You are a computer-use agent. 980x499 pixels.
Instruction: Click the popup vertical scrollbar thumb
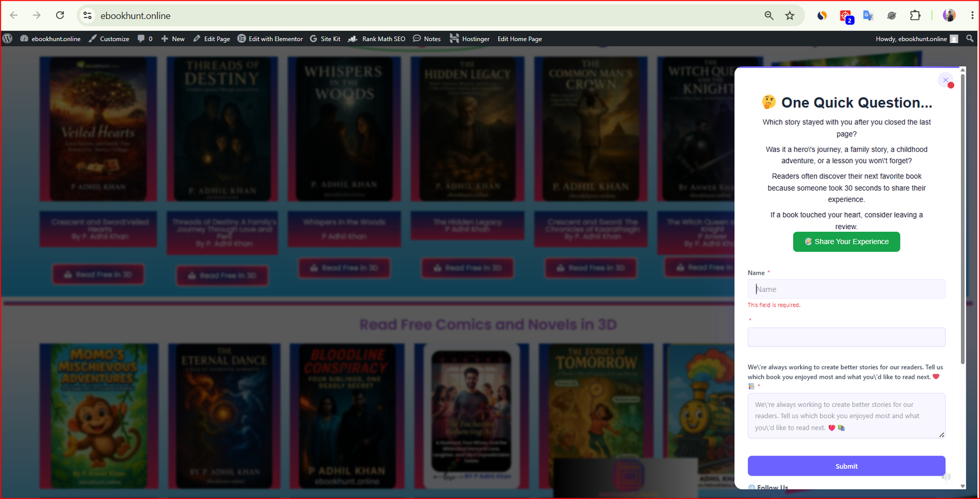pos(963,219)
